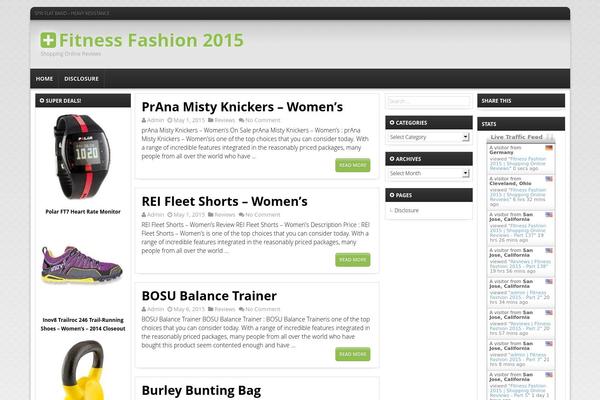Click the user icon on the PrAna post

(x=144, y=120)
